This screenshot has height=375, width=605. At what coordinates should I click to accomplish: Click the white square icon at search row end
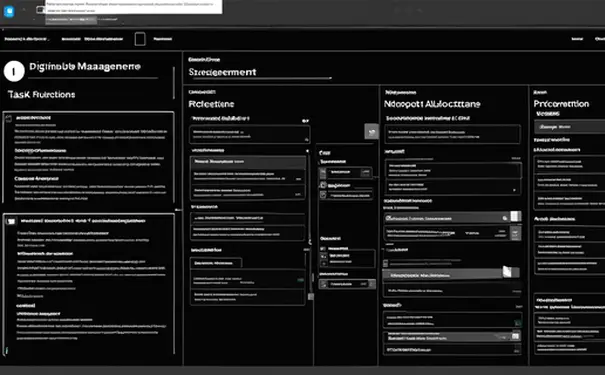pyautogui.click(x=515, y=216)
